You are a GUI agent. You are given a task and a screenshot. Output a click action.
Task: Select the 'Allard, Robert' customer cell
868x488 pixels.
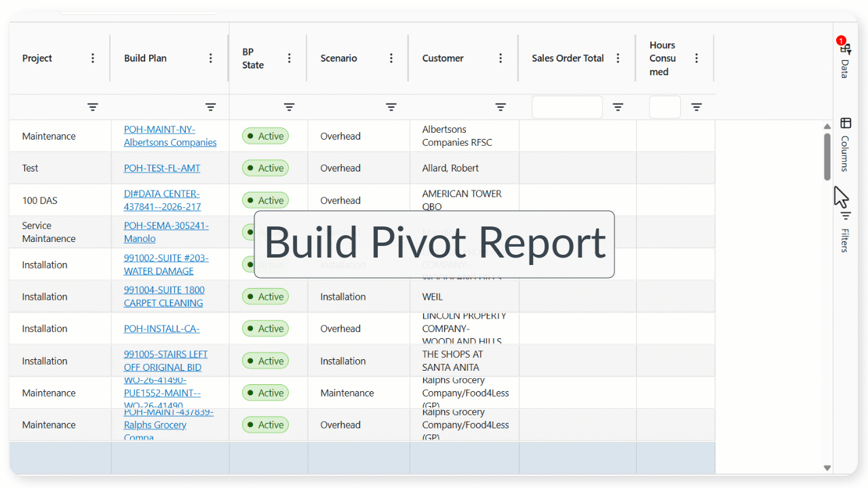(x=465, y=168)
